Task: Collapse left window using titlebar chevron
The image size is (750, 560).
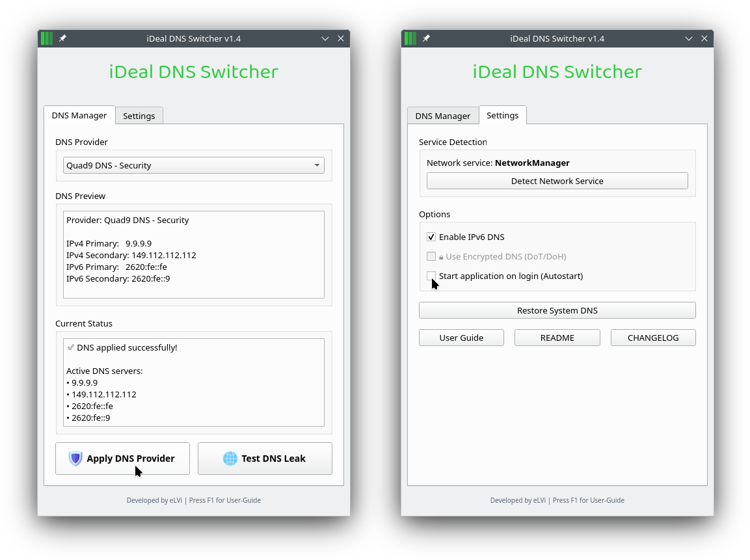Action: click(325, 38)
